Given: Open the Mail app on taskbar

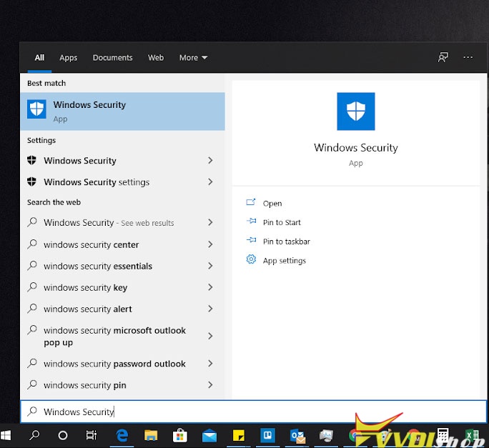Looking at the screenshot, I should (209, 436).
